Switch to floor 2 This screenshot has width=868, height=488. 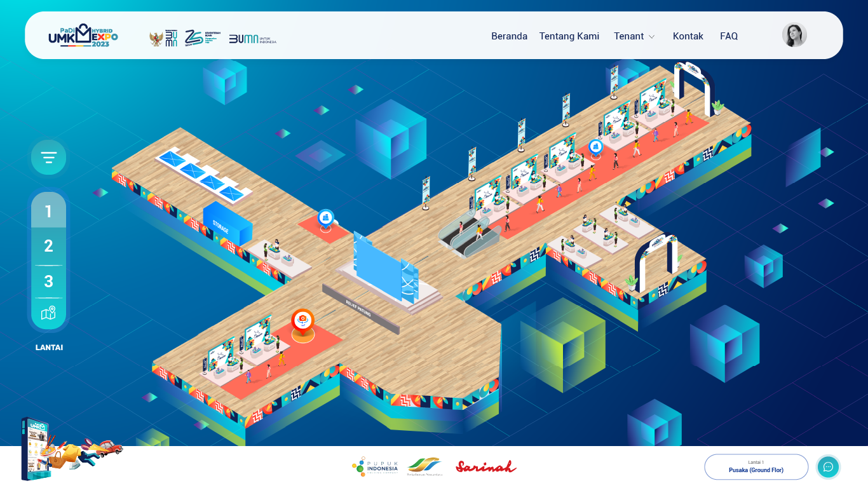[48, 247]
